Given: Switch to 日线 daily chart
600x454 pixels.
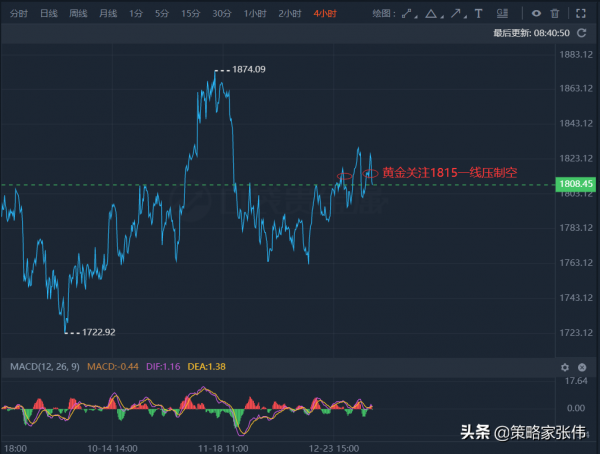Looking at the screenshot, I should click(49, 14).
